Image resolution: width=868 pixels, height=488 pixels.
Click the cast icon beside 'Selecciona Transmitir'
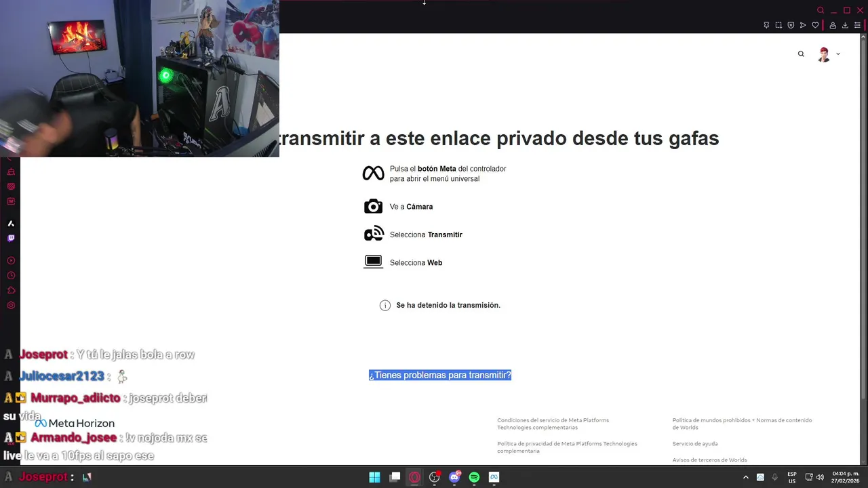pos(374,234)
